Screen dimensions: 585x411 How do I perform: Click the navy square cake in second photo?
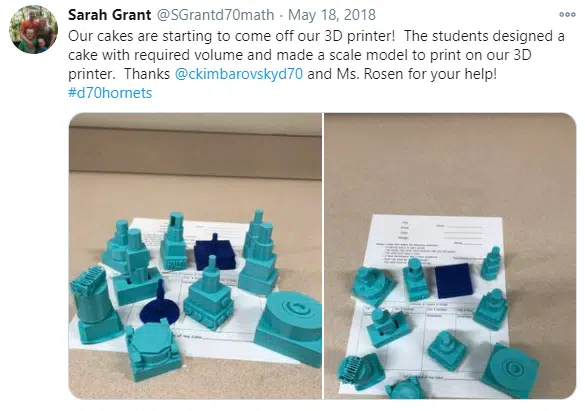tap(453, 280)
